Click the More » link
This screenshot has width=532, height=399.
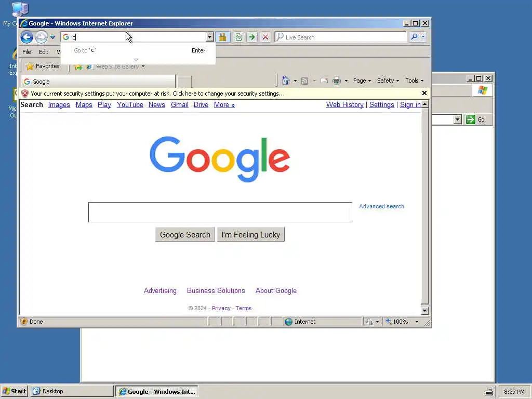tap(224, 105)
